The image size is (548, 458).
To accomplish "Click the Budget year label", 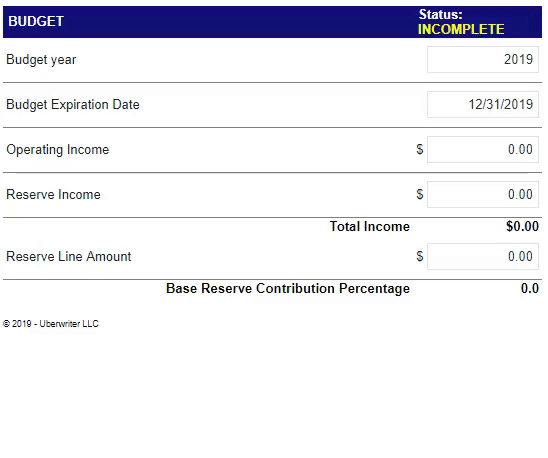I will click(41, 59).
